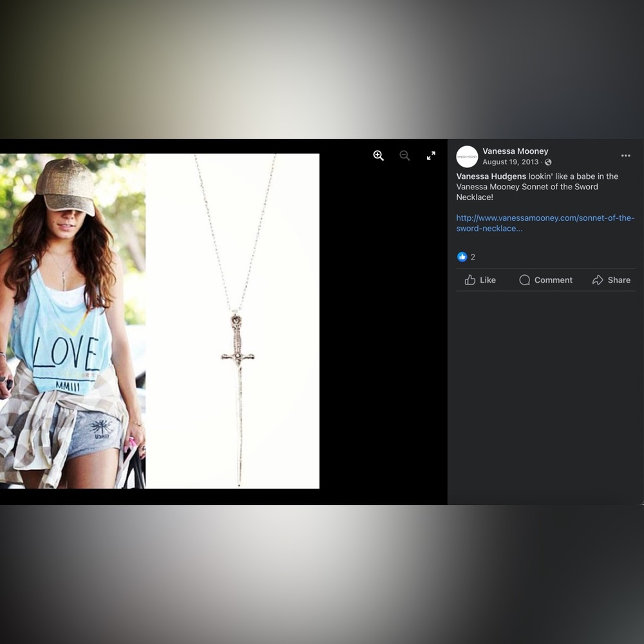Click the blurred backdrop above the photo viewer
Viewport: 644px width, 644px height.
click(322, 69)
